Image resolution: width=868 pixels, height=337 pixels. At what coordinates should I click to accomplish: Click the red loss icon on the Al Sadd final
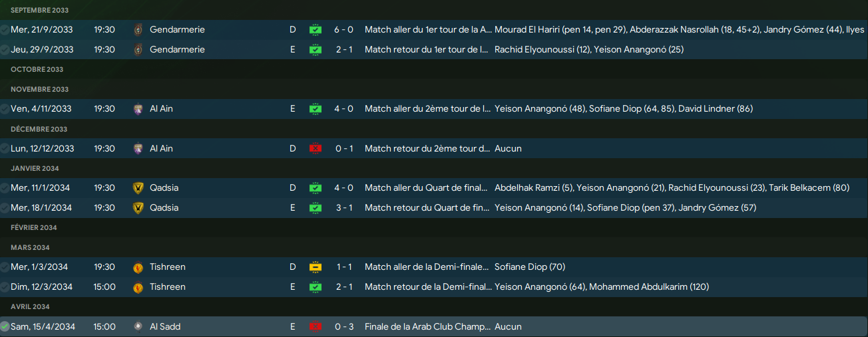(x=316, y=327)
